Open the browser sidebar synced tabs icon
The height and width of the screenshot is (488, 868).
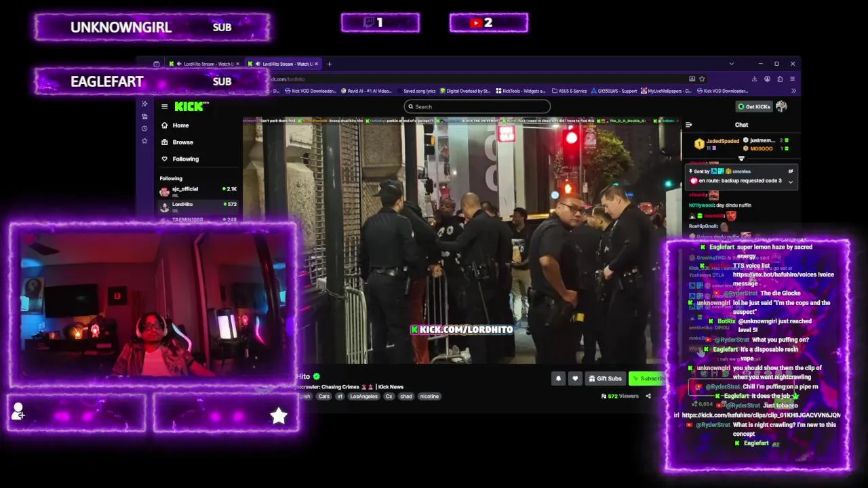[x=144, y=117]
